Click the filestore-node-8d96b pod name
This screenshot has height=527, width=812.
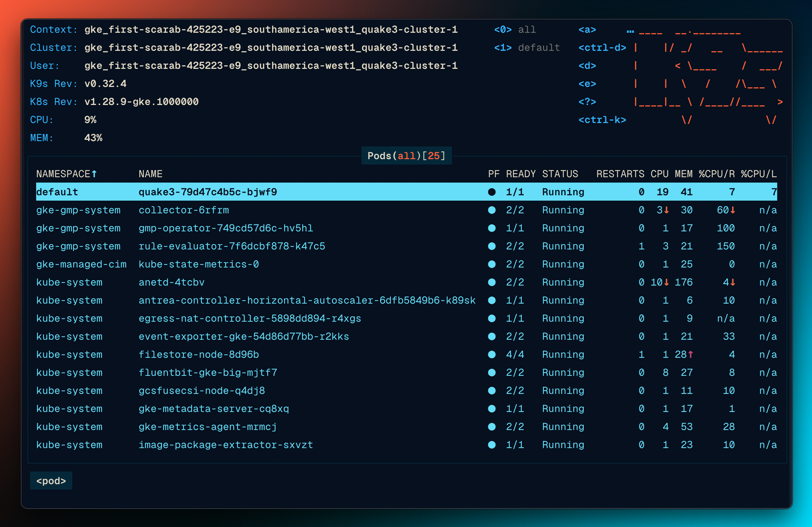point(198,354)
